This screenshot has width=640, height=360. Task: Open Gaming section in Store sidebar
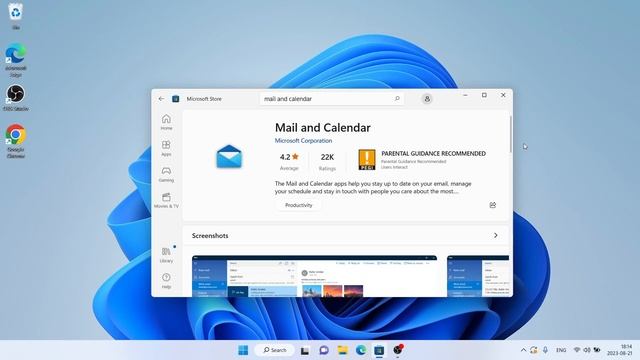pyautogui.click(x=166, y=174)
